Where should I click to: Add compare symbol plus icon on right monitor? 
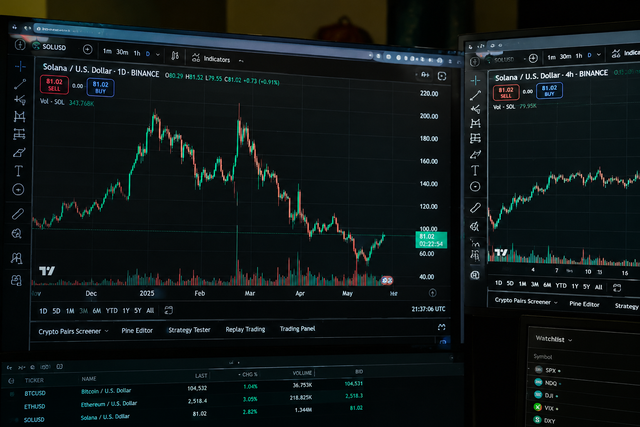pyautogui.click(x=533, y=58)
